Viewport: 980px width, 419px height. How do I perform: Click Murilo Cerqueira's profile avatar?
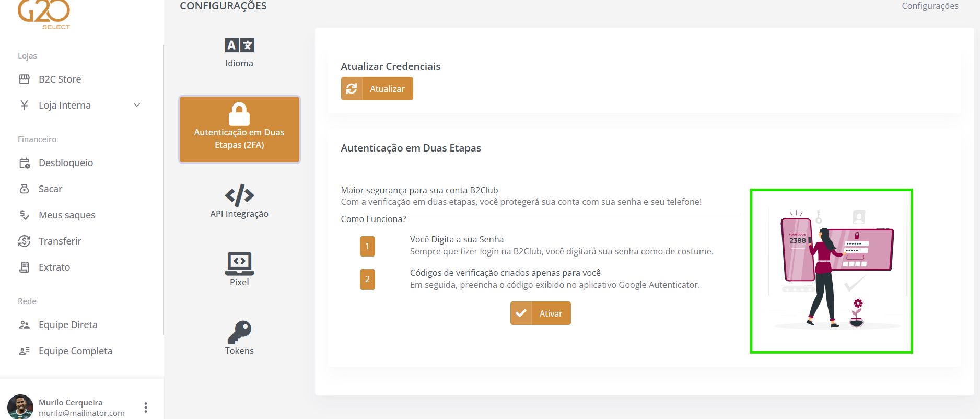[20, 407]
